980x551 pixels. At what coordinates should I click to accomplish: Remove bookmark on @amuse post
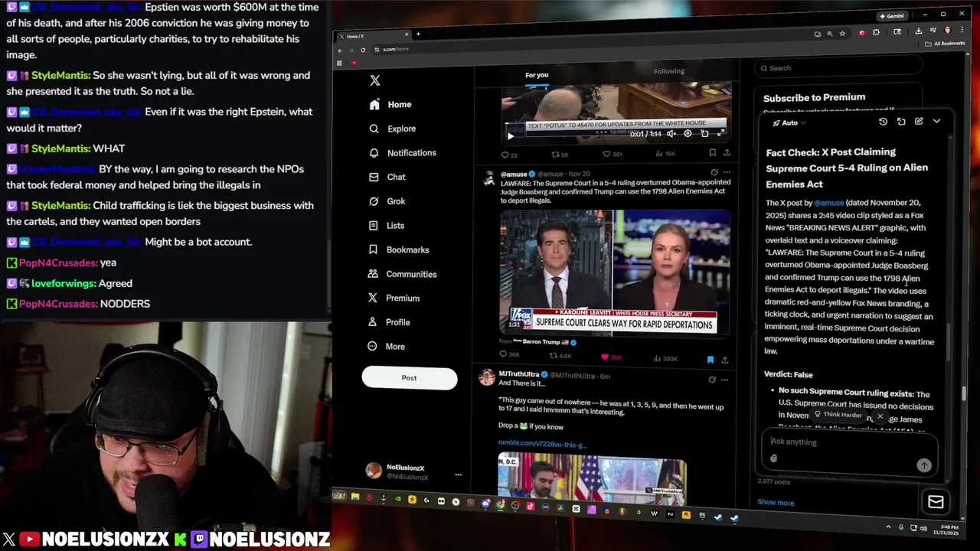coord(710,359)
